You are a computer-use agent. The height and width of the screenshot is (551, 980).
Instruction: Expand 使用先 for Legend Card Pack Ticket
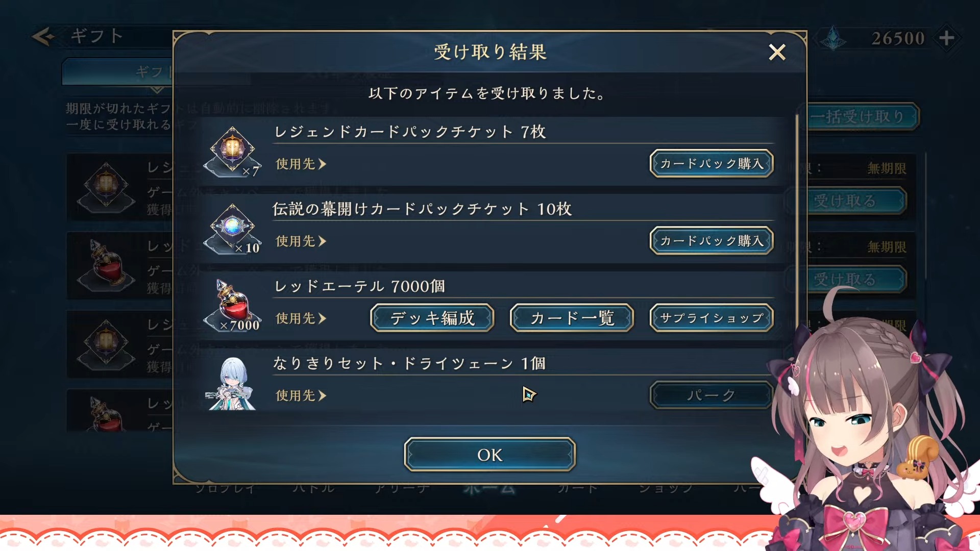[301, 164]
